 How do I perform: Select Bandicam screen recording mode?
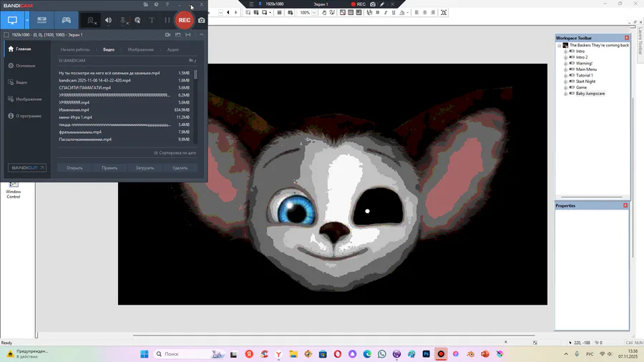pos(12,20)
